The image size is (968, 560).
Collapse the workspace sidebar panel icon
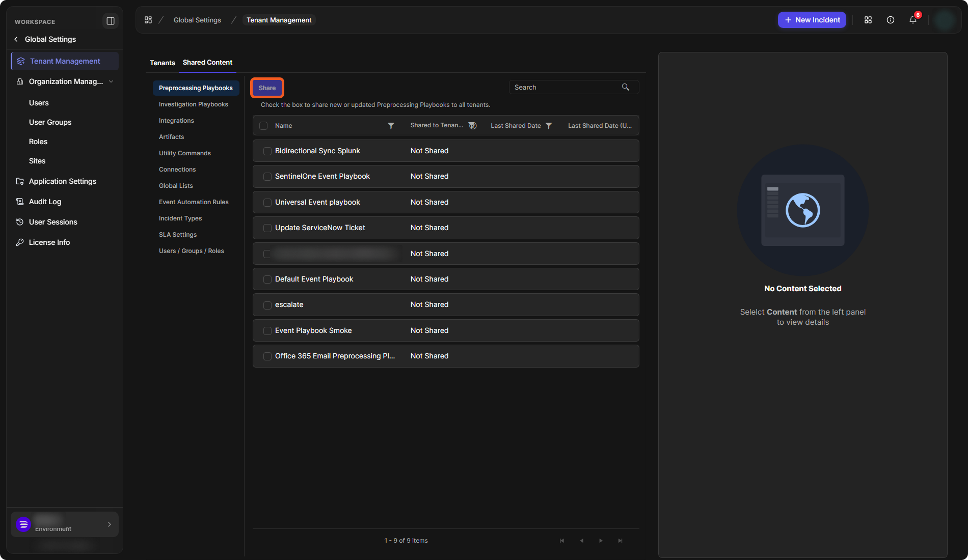click(x=111, y=21)
